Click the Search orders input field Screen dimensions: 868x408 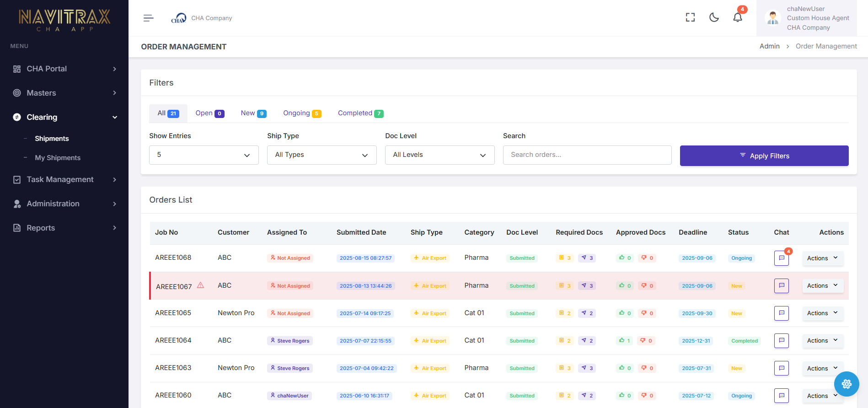pyautogui.click(x=587, y=155)
